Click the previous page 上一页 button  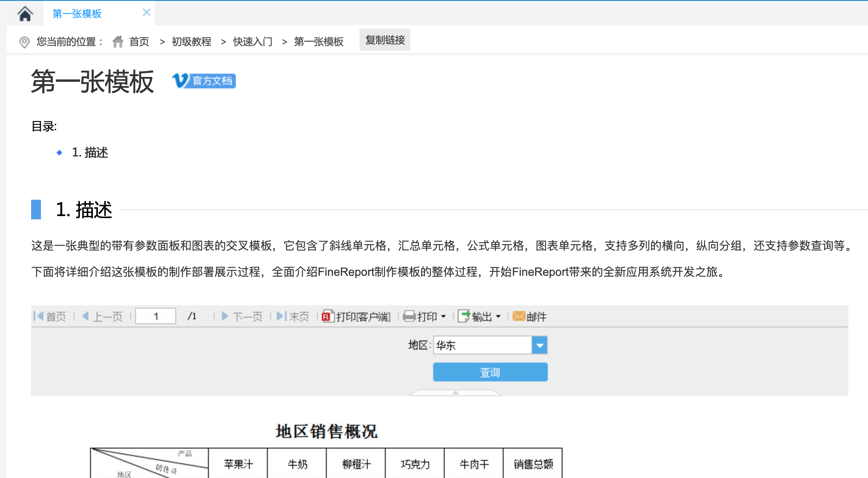coord(102,316)
